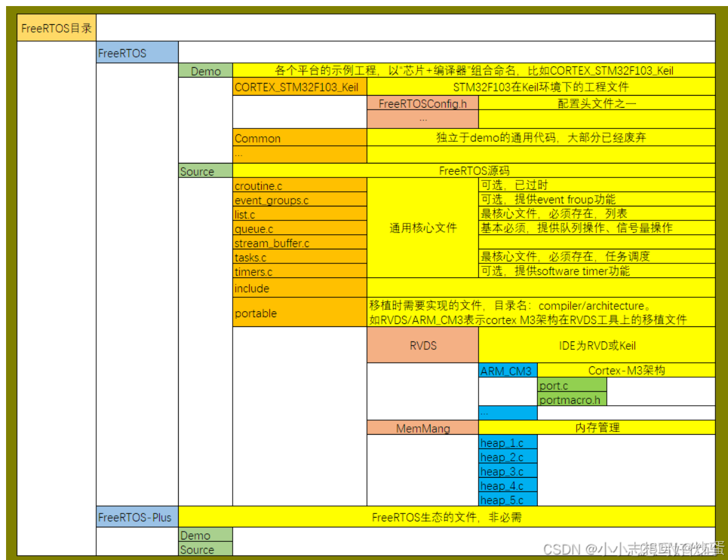
Task: Click the Demo description mentioning '芯片+编译器'
Action: click(474, 71)
